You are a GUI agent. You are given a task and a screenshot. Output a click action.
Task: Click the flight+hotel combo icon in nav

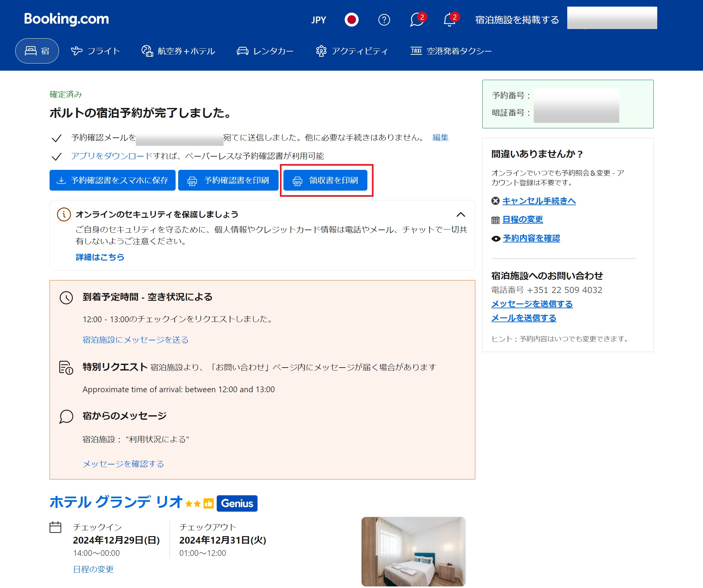(147, 51)
